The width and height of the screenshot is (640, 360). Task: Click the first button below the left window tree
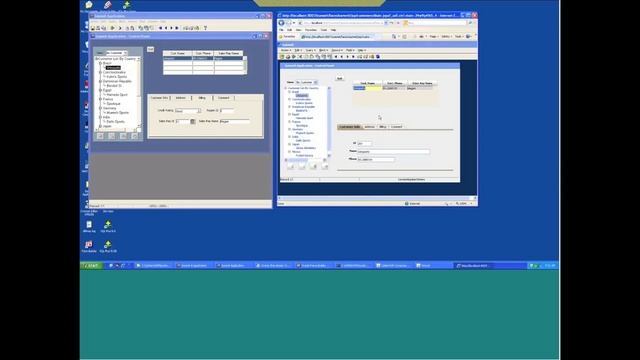point(100,136)
